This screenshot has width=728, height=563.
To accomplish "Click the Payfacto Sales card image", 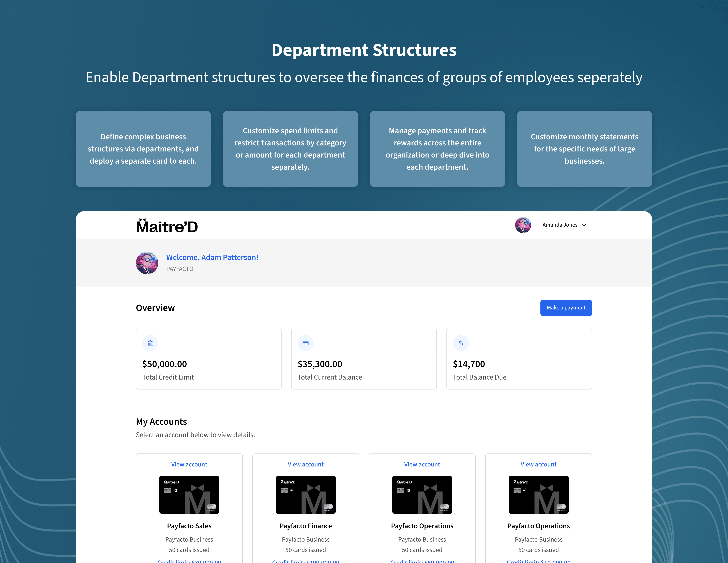I will point(189,495).
